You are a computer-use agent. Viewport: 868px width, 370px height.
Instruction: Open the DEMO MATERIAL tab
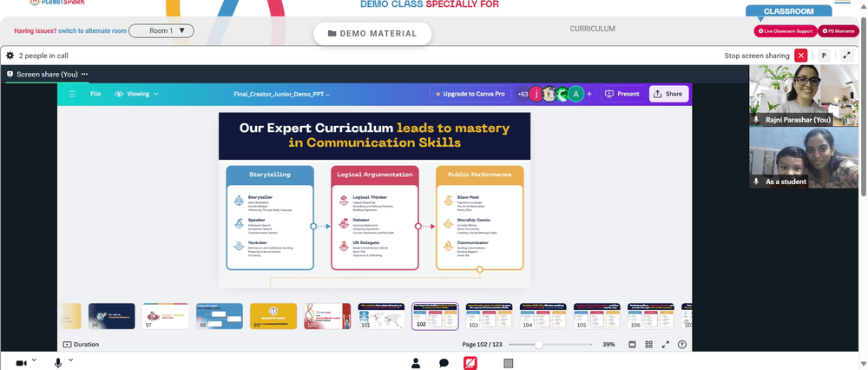pos(372,33)
